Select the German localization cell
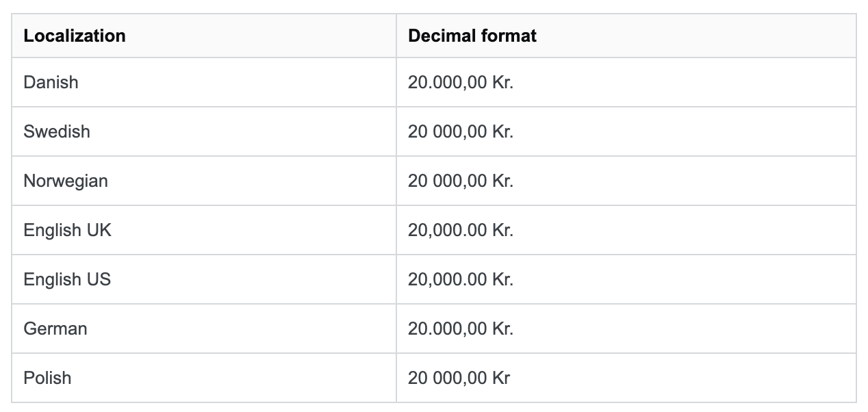This screenshot has width=868, height=412. click(x=55, y=329)
